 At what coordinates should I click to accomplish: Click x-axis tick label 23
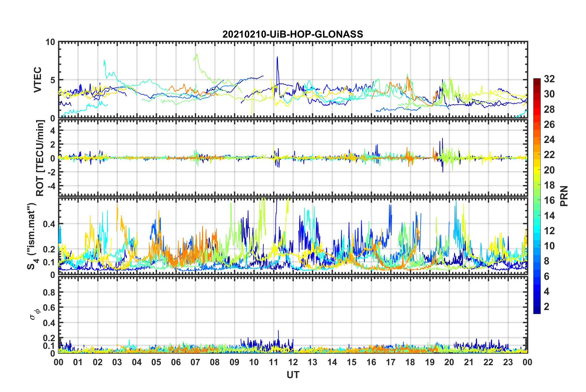click(x=508, y=362)
